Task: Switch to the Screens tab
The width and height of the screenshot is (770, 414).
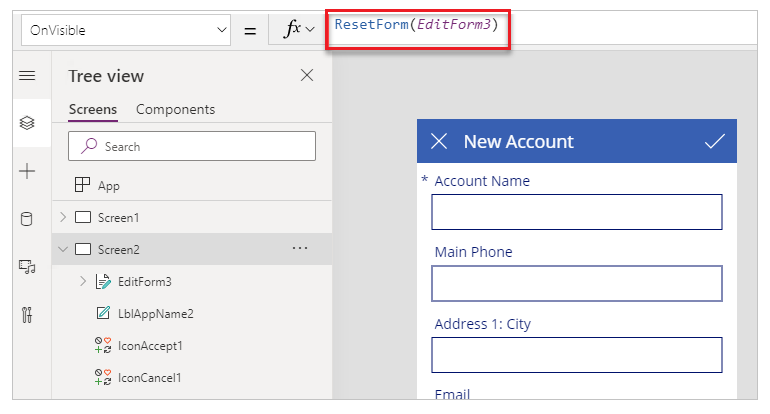Action: (93, 110)
